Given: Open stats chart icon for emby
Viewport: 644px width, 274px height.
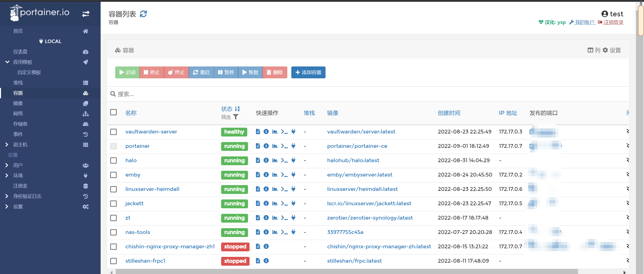Looking at the screenshot, I should [275, 175].
